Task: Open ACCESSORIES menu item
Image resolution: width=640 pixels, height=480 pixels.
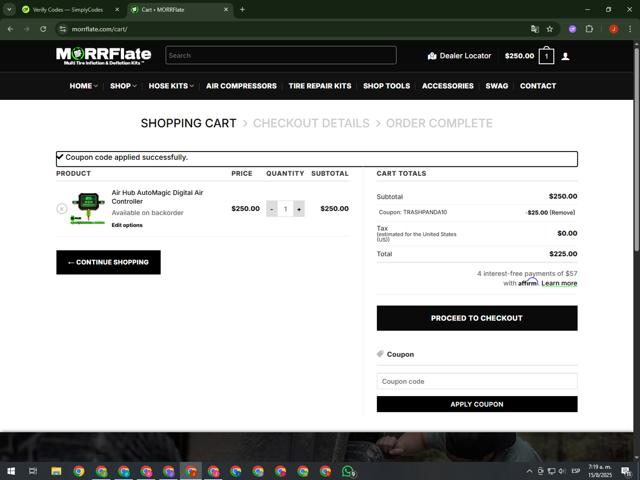Action: coord(448,86)
